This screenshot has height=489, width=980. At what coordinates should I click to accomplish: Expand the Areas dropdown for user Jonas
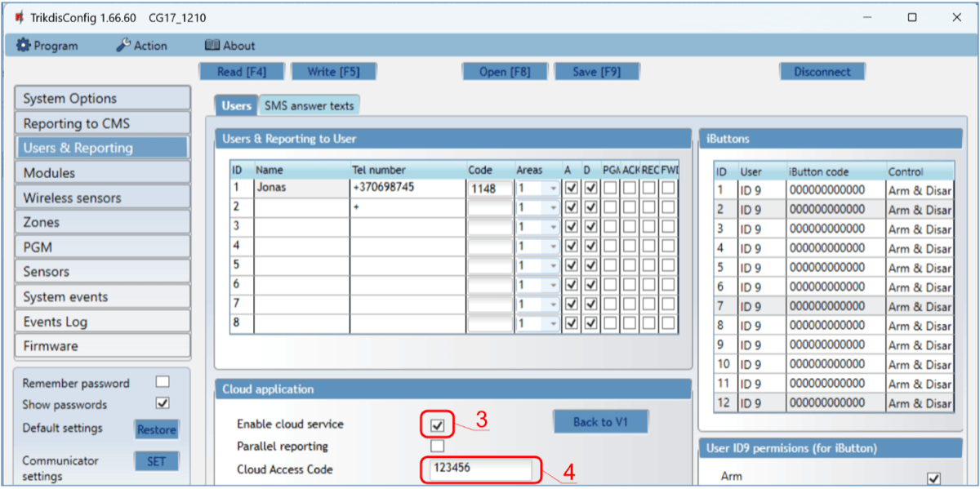point(553,189)
